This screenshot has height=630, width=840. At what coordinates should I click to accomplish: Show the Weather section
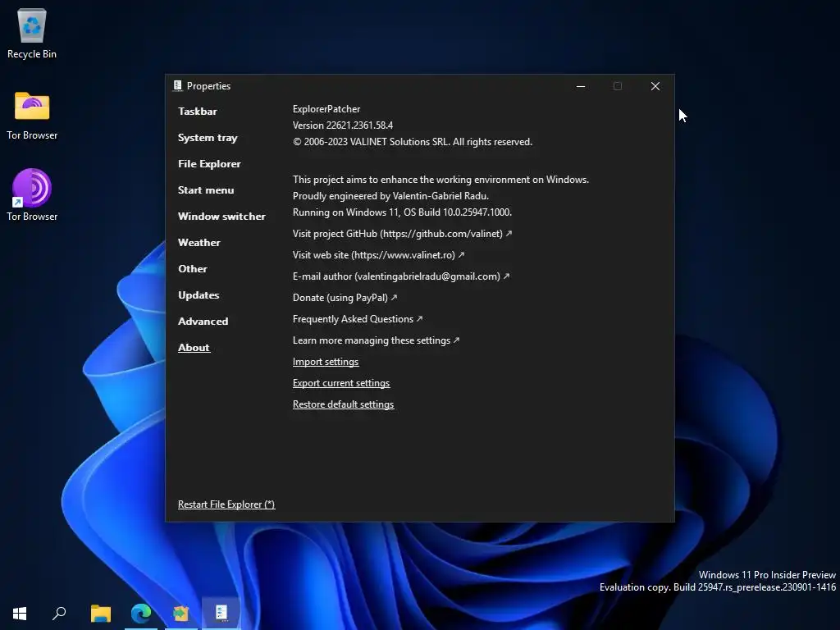pyautogui.click(x=199, y=243)
